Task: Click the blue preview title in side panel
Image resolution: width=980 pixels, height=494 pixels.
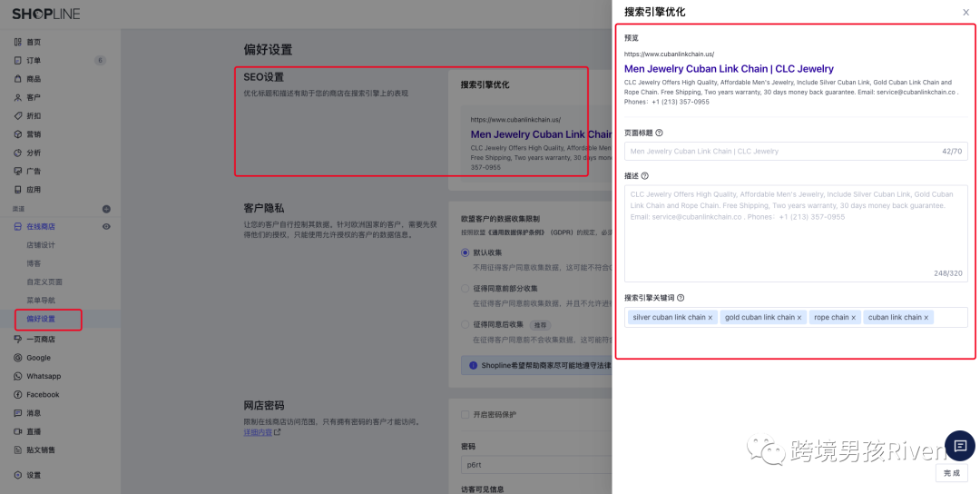Action: [x=729, y=69]
